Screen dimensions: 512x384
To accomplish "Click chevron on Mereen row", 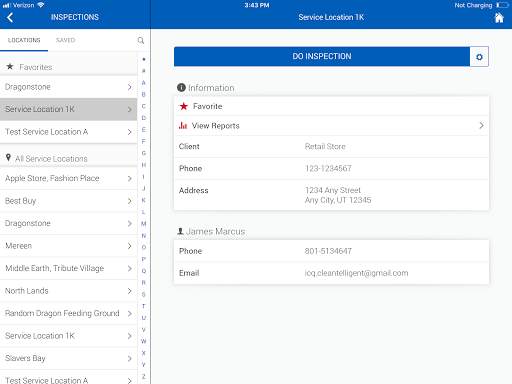I will (x=130, y=246).
